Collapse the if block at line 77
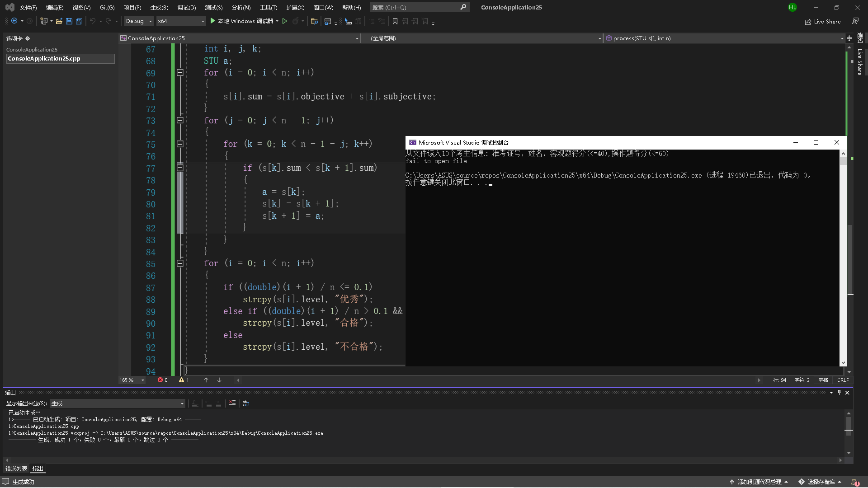Screen dimensions: 868x488 point(180,168)
